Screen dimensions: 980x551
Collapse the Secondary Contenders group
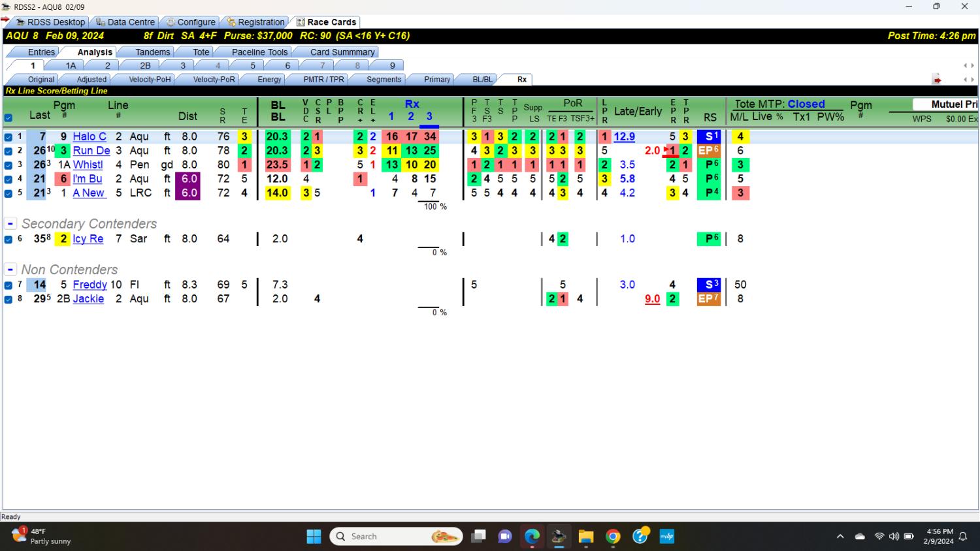pyautogui.click(x=10, y=223)
